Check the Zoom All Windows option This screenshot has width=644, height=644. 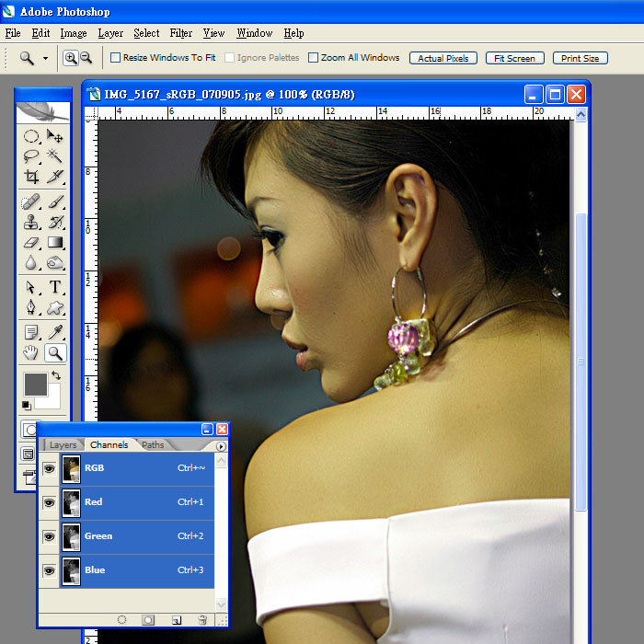(x=313, y=58)
